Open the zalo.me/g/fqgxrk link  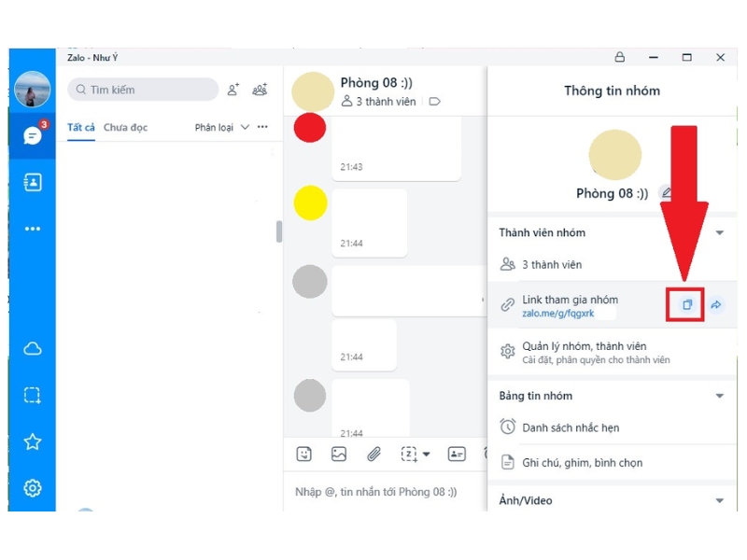coord(557,314)
